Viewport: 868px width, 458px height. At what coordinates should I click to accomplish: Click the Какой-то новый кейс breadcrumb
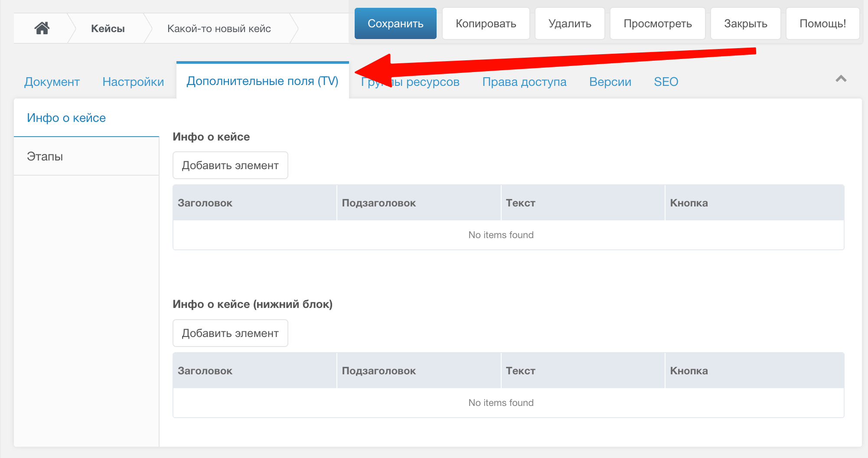tap(219, 29)
